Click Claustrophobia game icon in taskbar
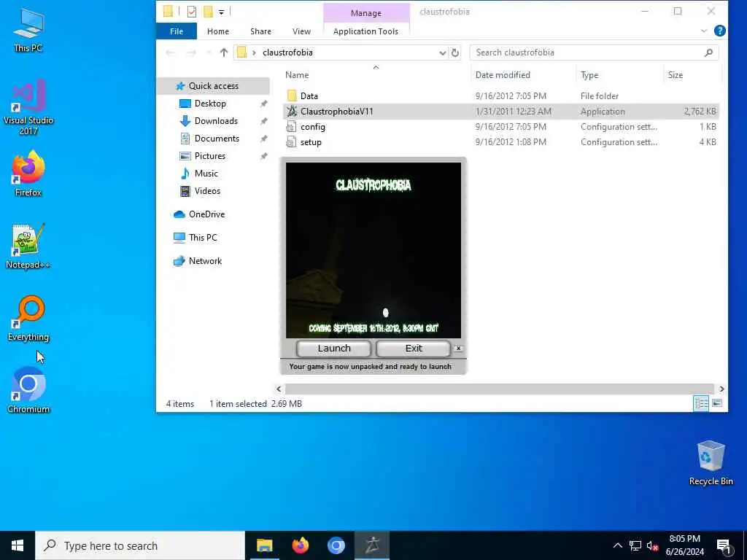The width and height of the screenshot is (747, 560). (372, 545)
